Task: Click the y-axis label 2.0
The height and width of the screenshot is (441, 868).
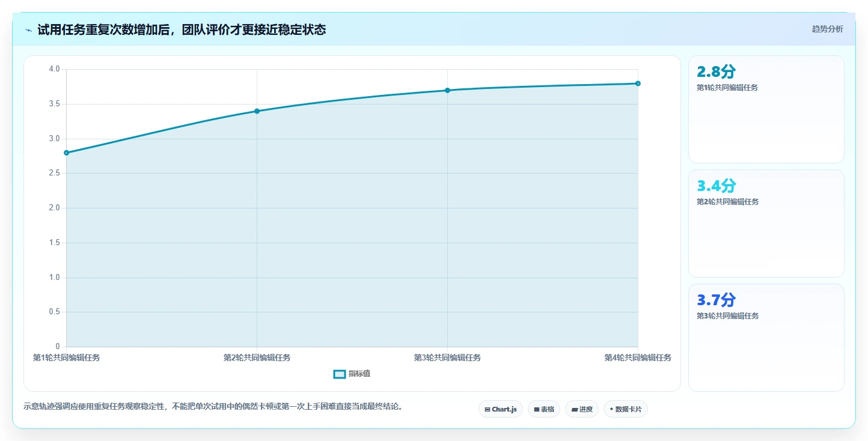Action: [54, 208]
